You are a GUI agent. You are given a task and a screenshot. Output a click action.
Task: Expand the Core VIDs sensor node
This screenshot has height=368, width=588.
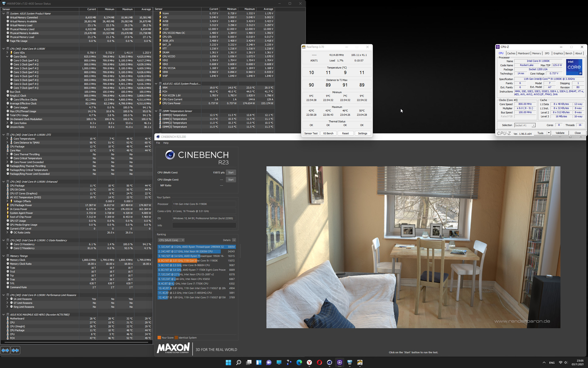point(7,53)
